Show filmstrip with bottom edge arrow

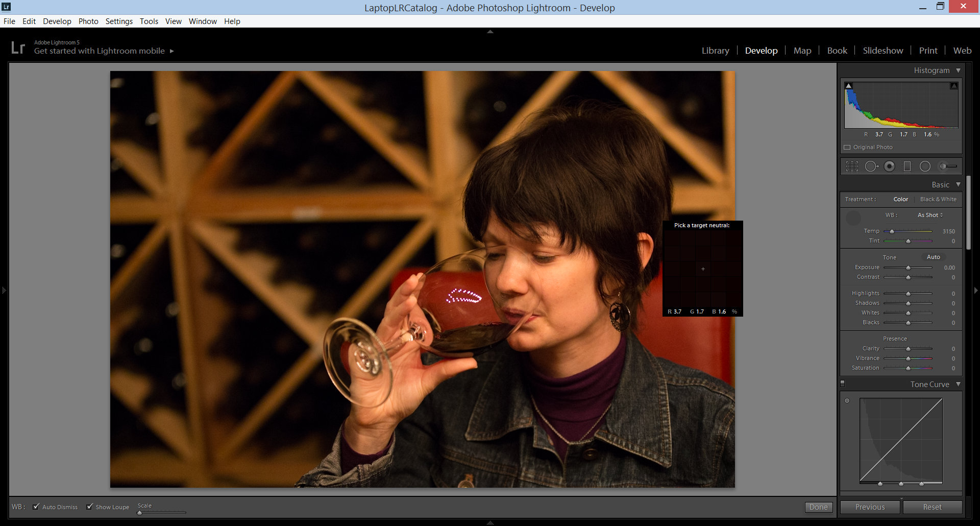(x=490, y=523)
